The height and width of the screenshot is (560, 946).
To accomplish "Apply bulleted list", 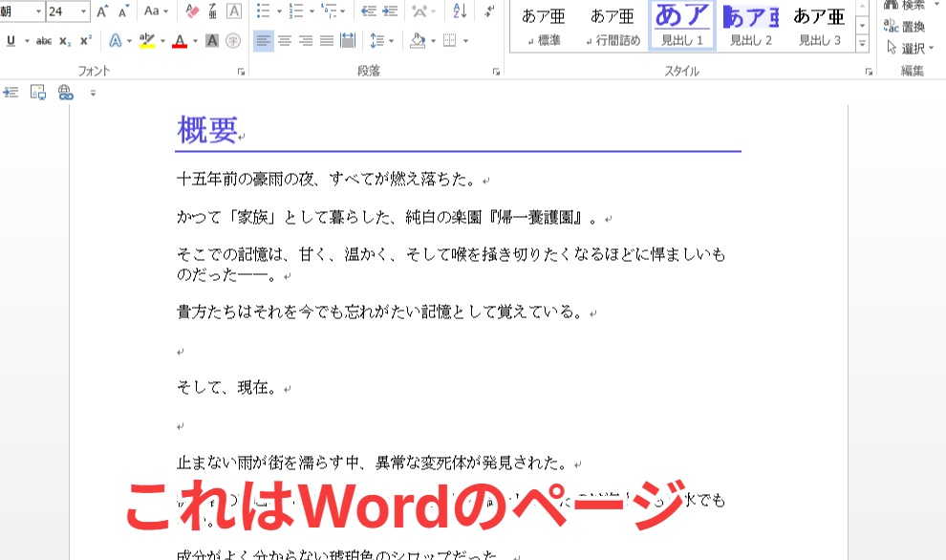I will pos(264,11).
